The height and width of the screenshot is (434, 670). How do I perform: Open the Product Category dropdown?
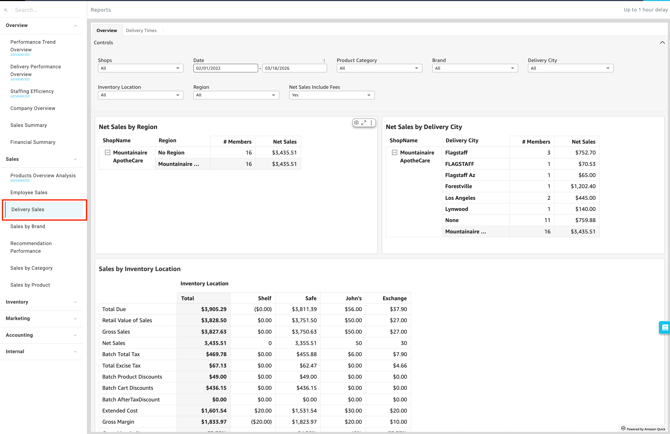[379, 69]
